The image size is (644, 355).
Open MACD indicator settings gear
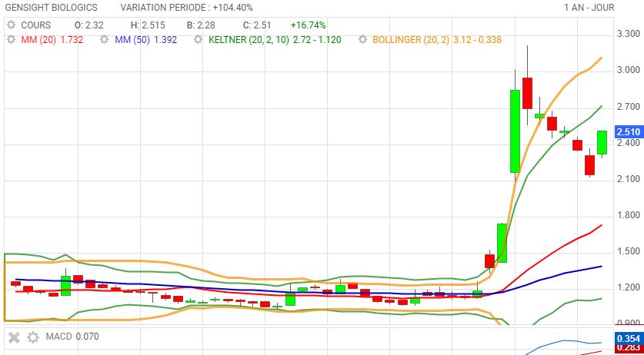click(x=33, y=337)
